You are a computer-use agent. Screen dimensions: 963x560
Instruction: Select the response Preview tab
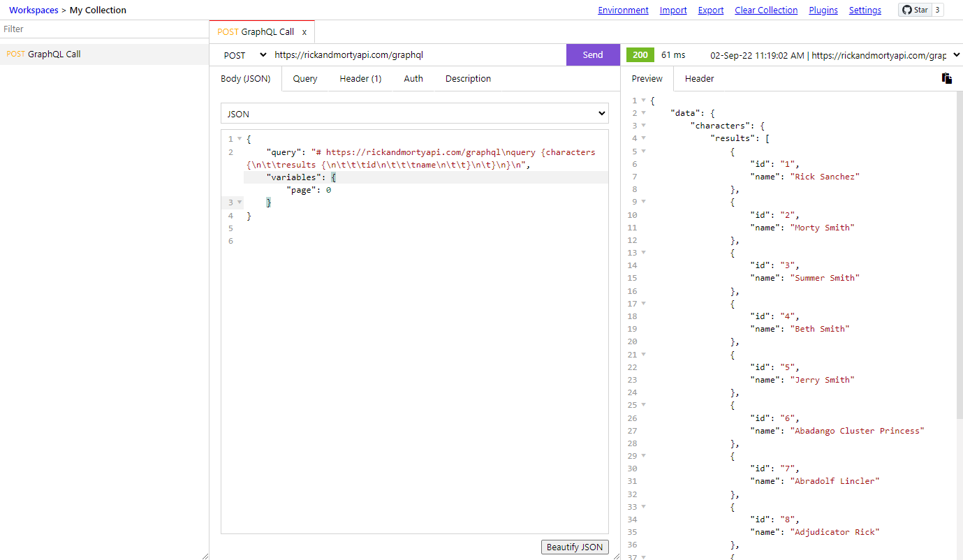[x=647, y=79]
